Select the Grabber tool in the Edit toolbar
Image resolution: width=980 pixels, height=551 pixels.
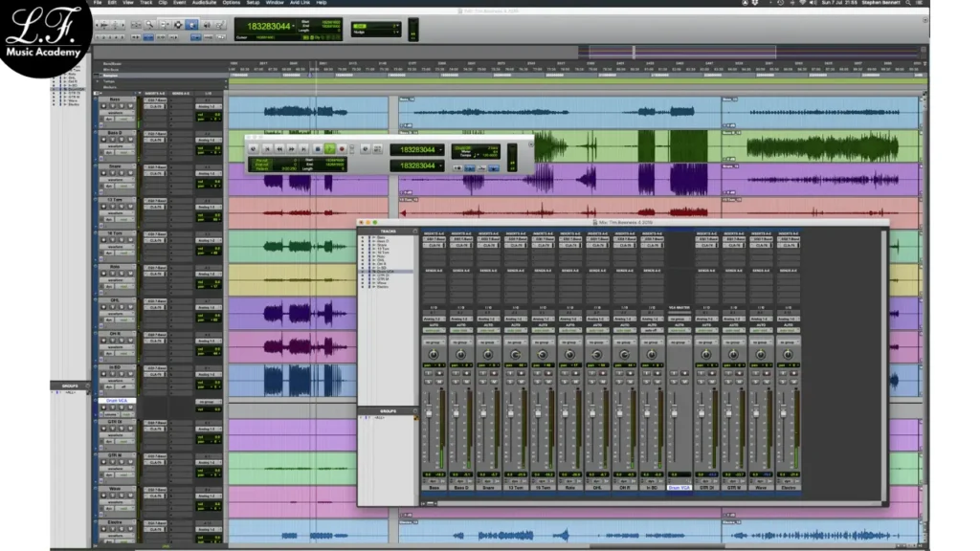point(192,24)
